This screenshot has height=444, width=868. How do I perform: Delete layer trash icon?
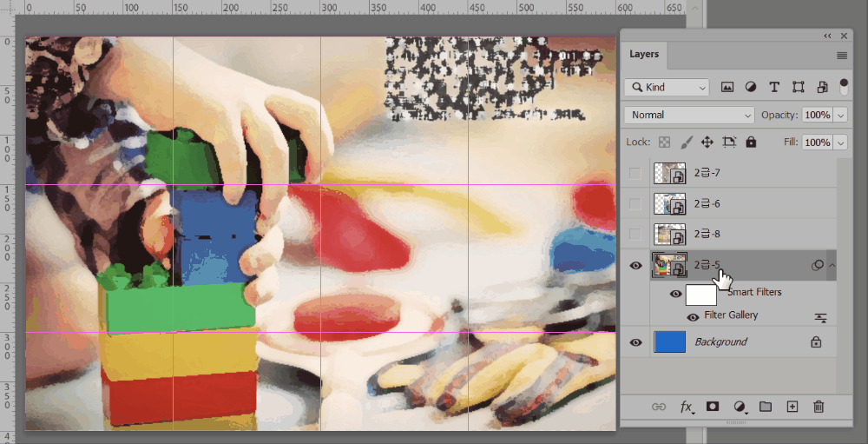[819, 407]
